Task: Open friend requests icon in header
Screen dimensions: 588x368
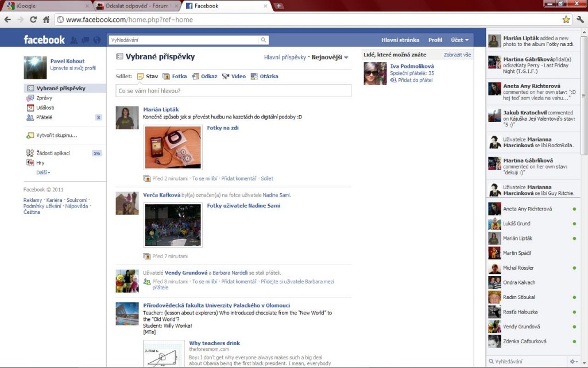Action: (x=74, y=40)
